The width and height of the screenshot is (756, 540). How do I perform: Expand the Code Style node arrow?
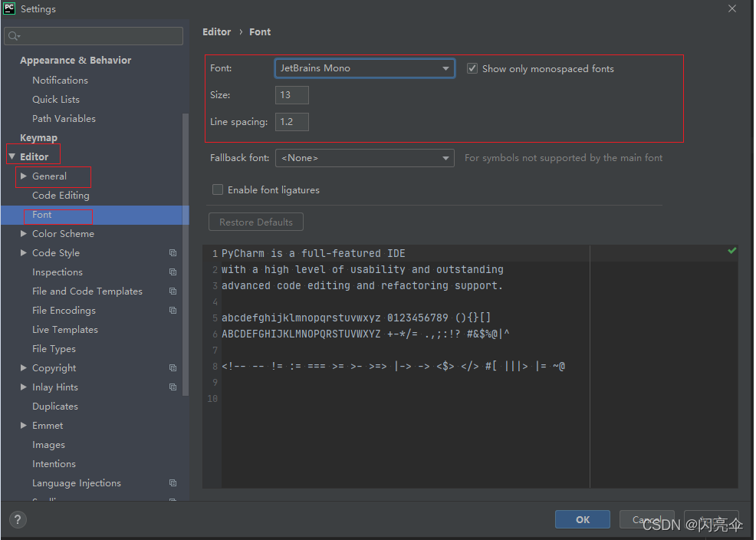point(23,253)
